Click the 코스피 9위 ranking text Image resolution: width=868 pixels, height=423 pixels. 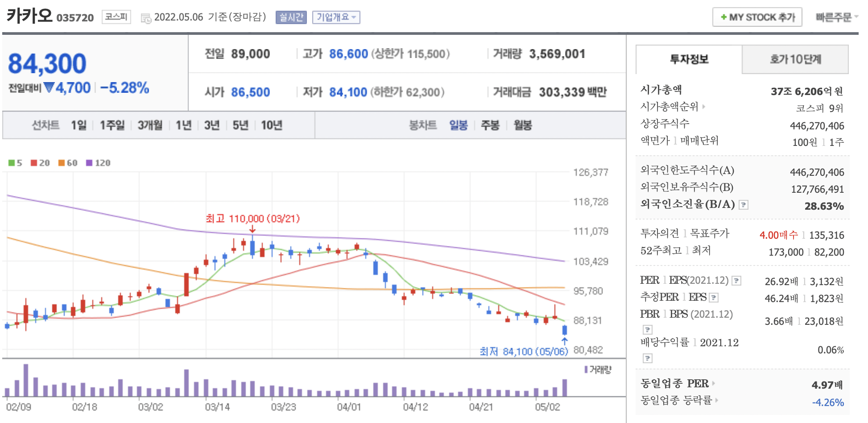coord(819,108)
